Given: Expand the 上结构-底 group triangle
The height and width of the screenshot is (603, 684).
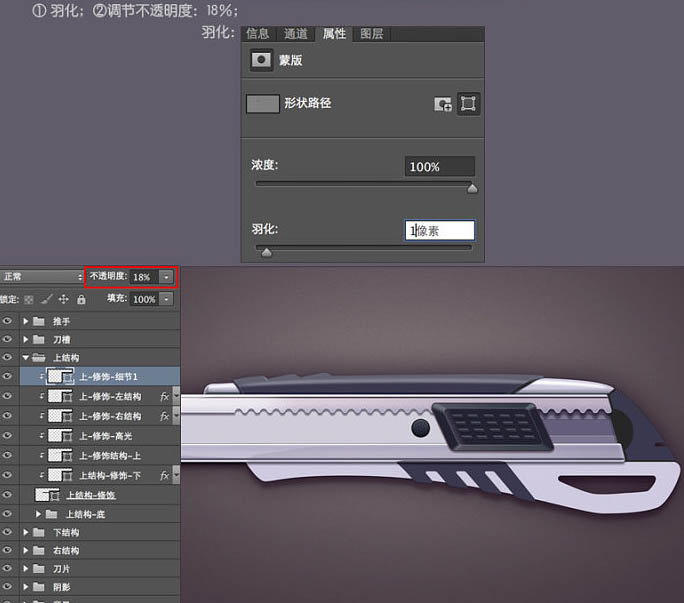Looking at the screenshot, I should pos(38,514).
